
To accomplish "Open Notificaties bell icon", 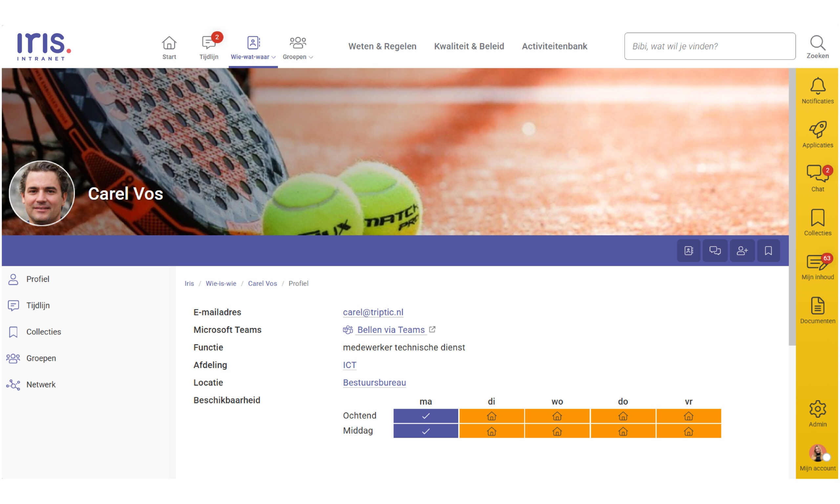I will [818, 86].
